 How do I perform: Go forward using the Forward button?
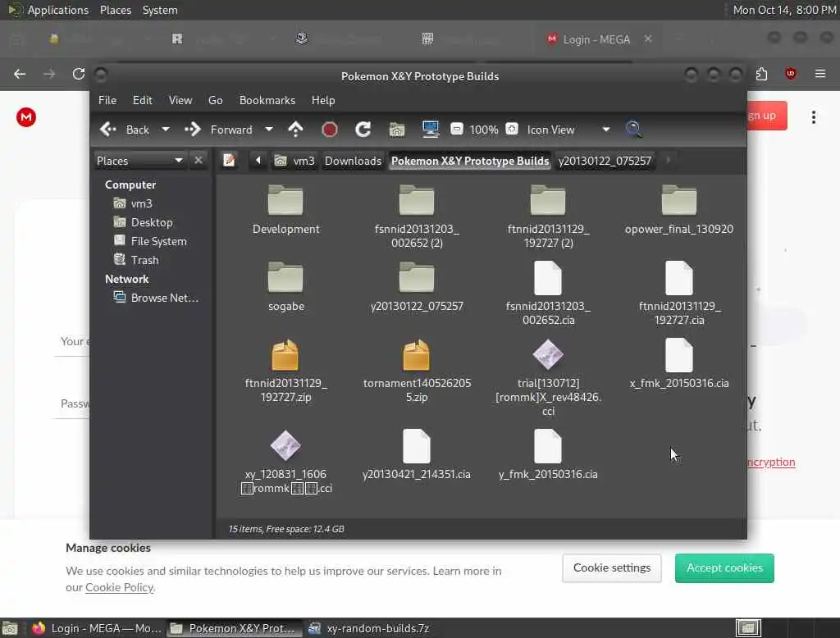(218, 130)
